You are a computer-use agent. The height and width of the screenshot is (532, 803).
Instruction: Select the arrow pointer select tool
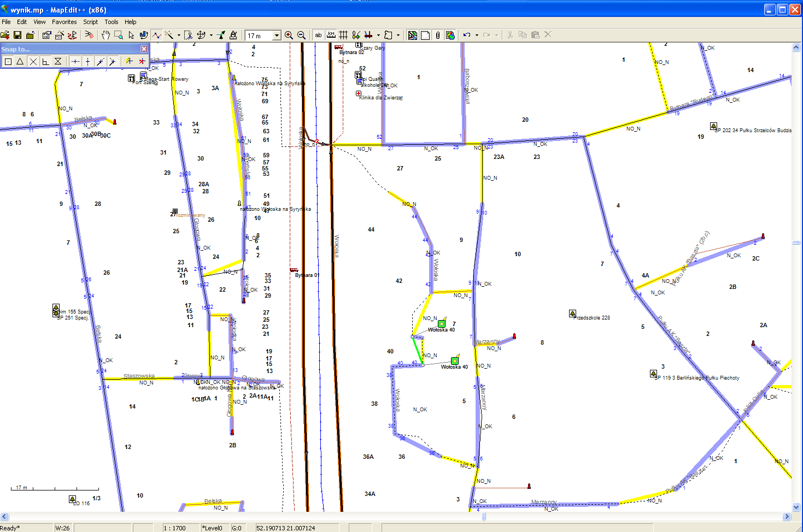click(131, 35)
